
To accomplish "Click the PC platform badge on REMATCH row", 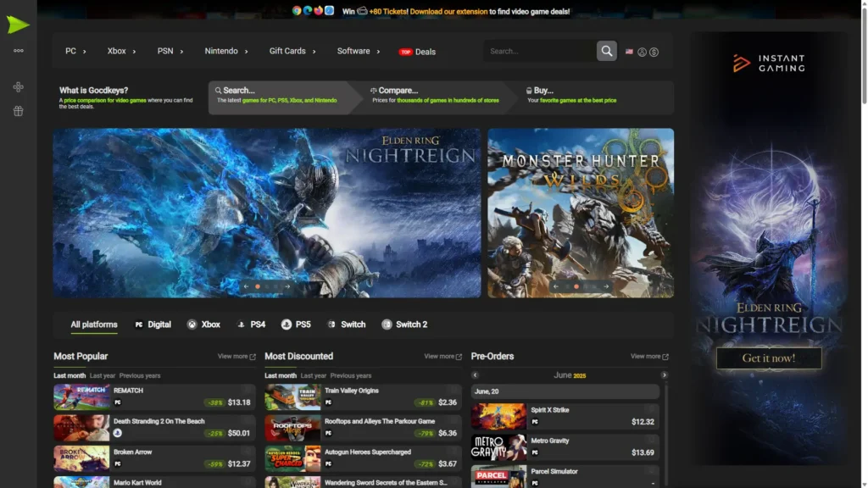I will pos(117,402).
